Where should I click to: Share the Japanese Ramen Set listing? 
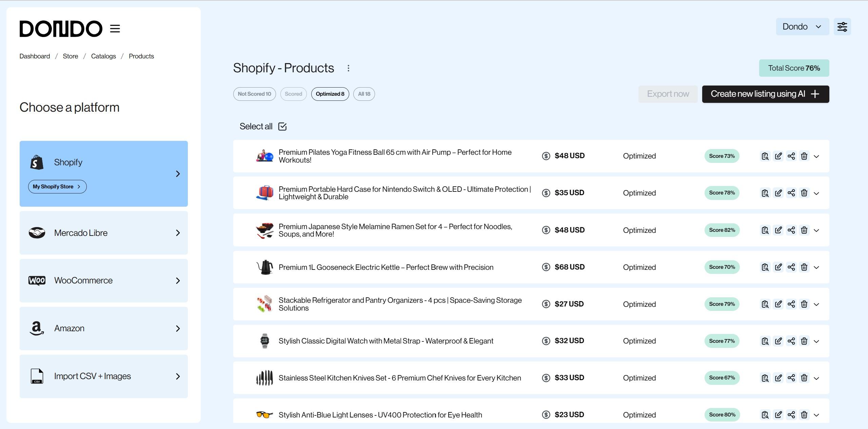click(791, 230)
